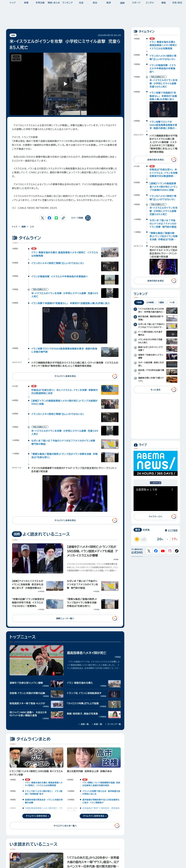The height and width of the screenshot is (868, 186).
Task: Open official Instagram in the 公式SNS row
Action: pyautogui.click(x=170, y=551)
